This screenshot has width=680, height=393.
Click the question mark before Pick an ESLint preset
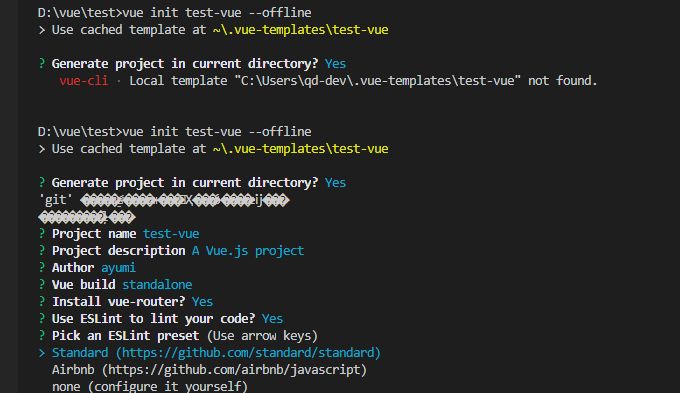point(42,335)
